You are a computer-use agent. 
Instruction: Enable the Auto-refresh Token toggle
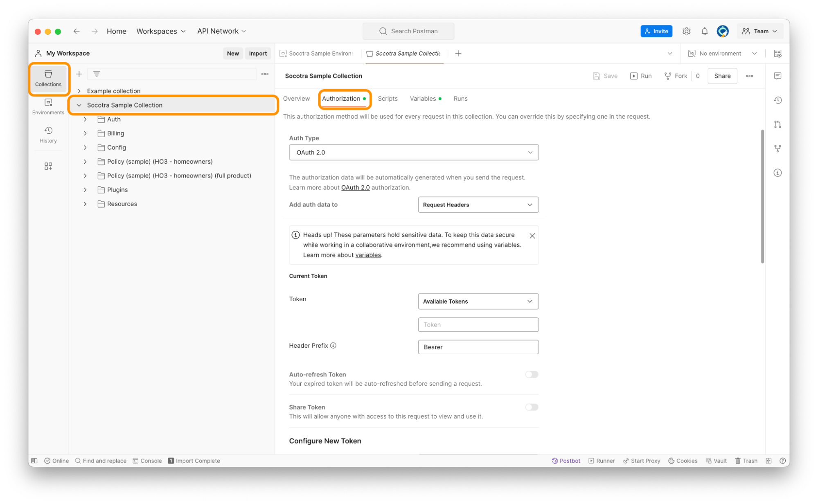coord(532,374)
